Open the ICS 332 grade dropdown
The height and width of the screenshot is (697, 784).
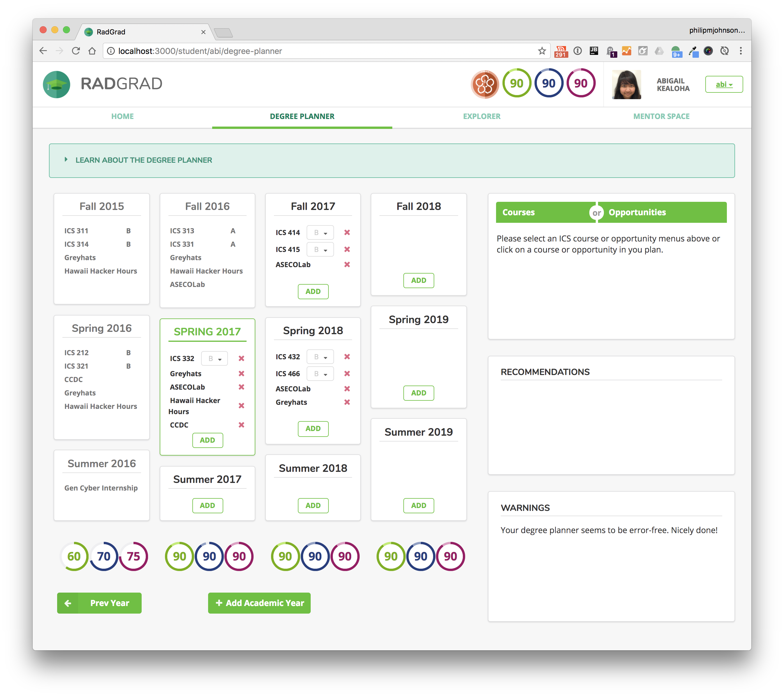point(215,359)
